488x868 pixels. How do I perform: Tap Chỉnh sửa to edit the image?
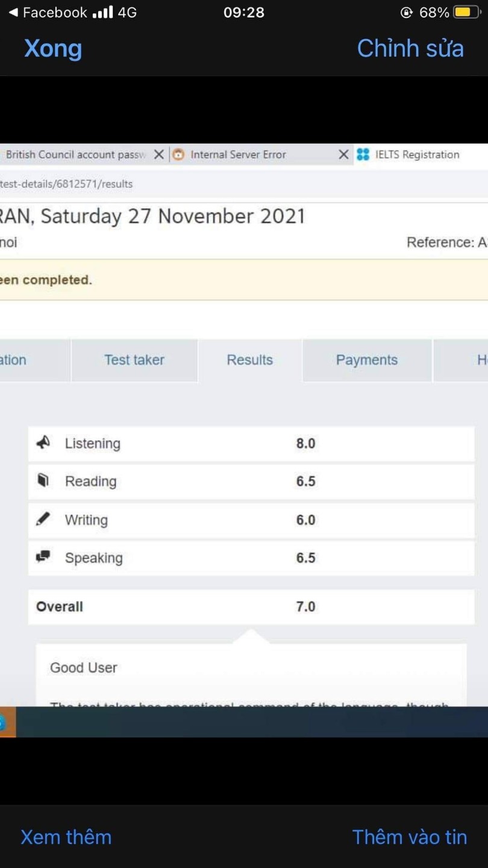(410, 49)
